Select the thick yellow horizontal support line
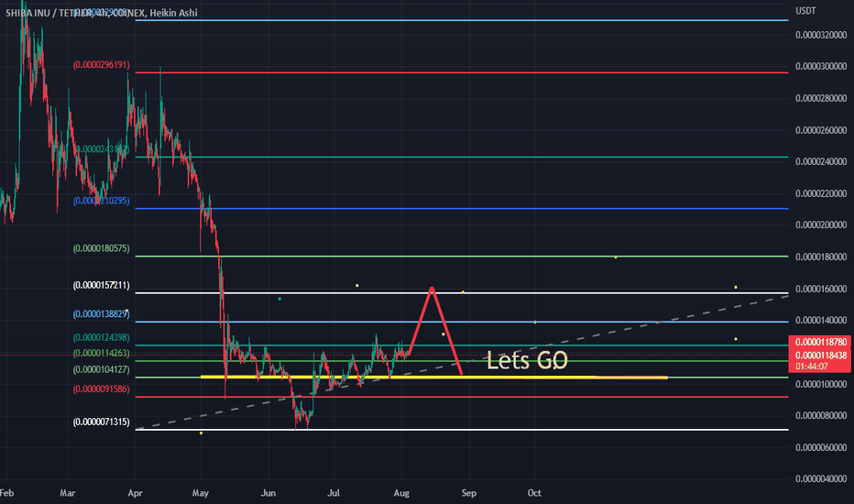Viewport: 854px width, 504px height. 434,377
